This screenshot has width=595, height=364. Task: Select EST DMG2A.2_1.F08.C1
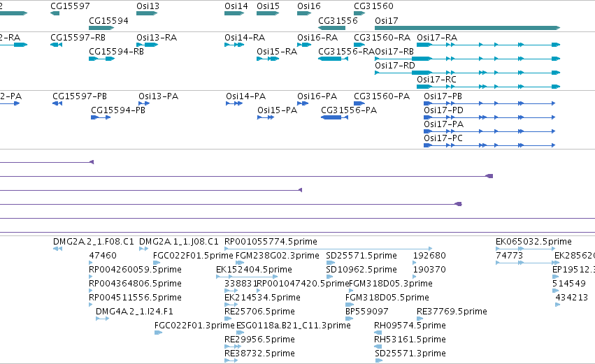[x=94, y=242]
